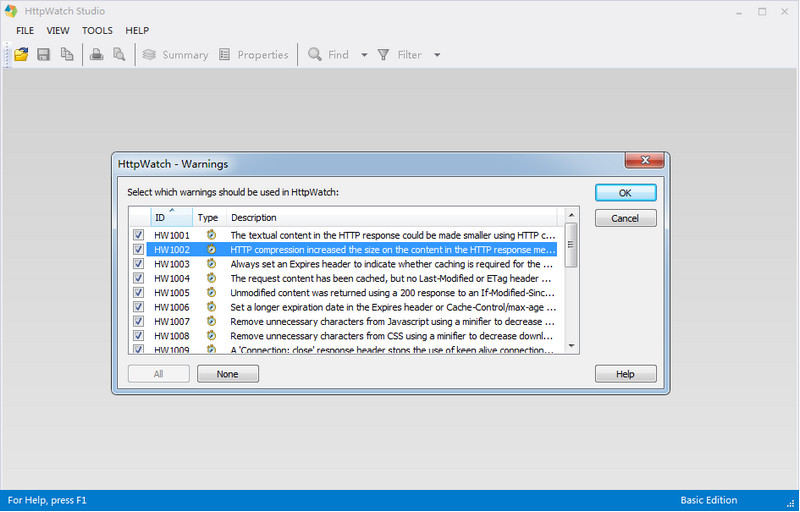Uncheck warning HW1007 checkbox

pos(138,321)
